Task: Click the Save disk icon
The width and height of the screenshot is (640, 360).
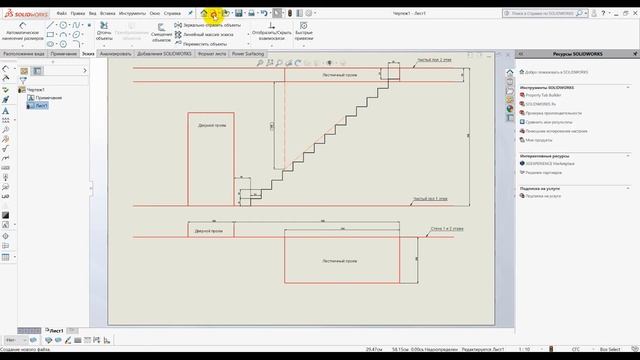Action: (x=239, y=13)
